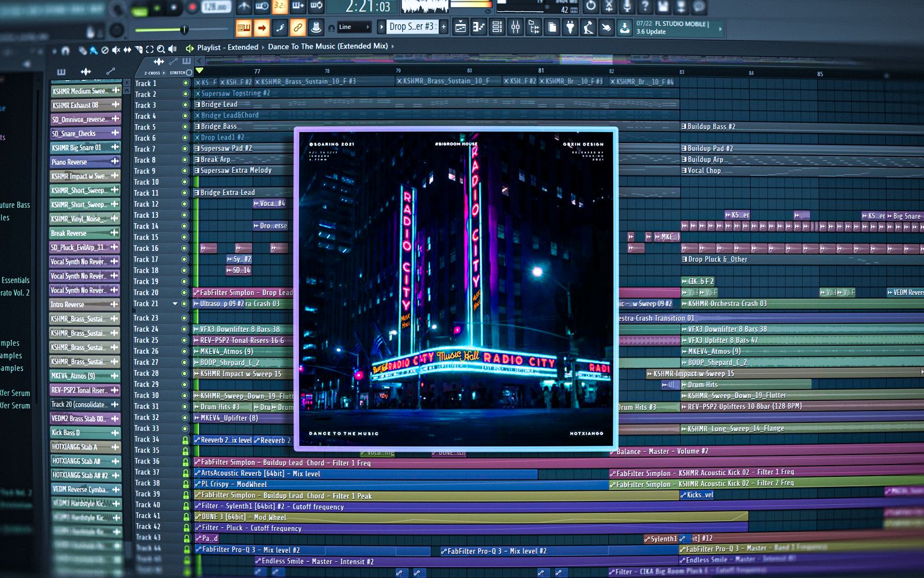Add new pattern with plus button
924x578 pixels.
443,27
